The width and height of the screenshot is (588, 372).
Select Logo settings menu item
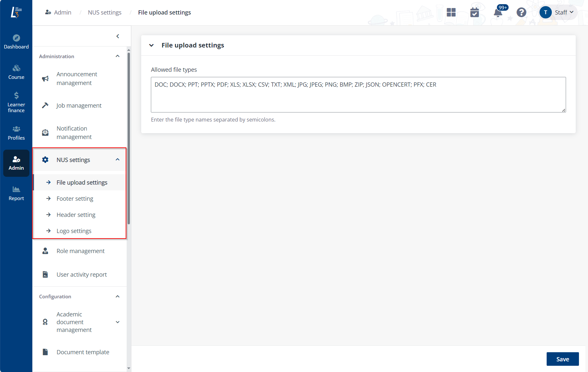74,231
